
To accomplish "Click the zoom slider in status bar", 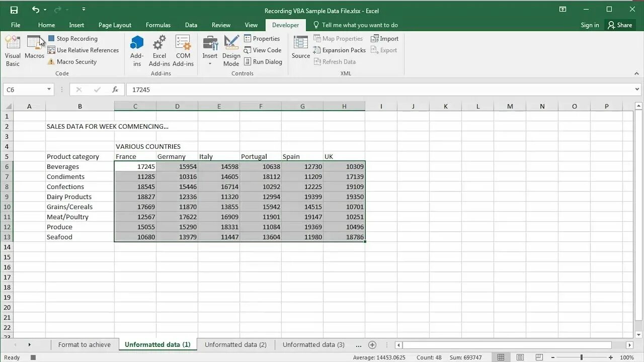I will tap(581, 357).
